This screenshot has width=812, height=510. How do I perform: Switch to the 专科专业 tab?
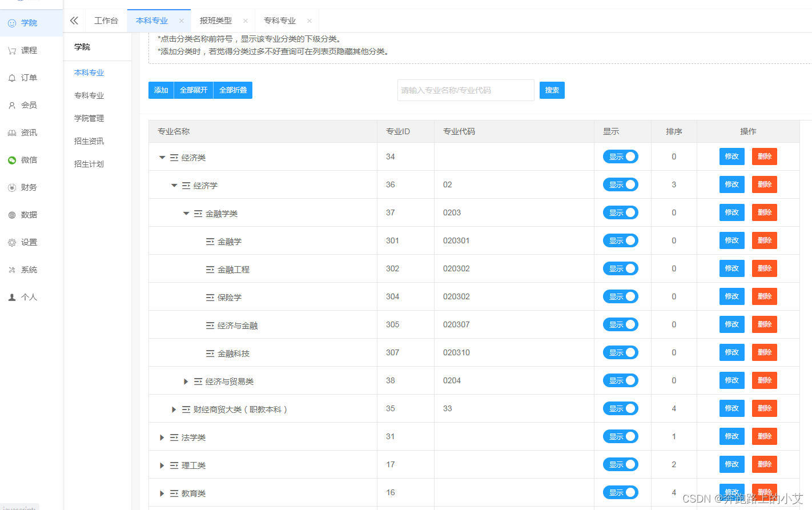pyautogui.click(x=280, y=21)
